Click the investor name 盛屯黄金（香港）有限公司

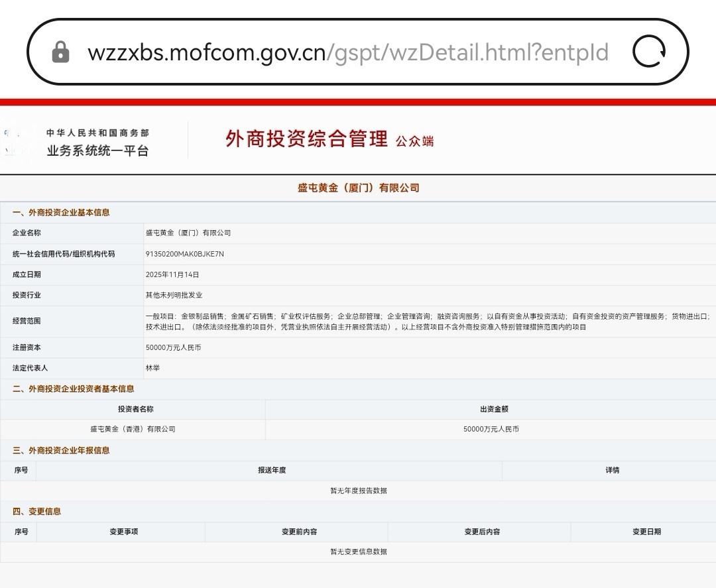pos(133,429)
